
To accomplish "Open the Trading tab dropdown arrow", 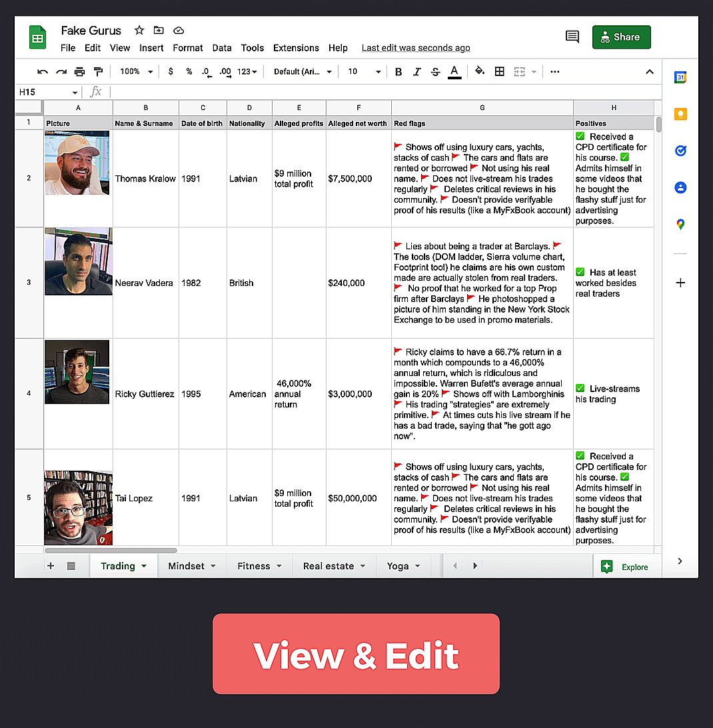I will (x=144, y=566).
